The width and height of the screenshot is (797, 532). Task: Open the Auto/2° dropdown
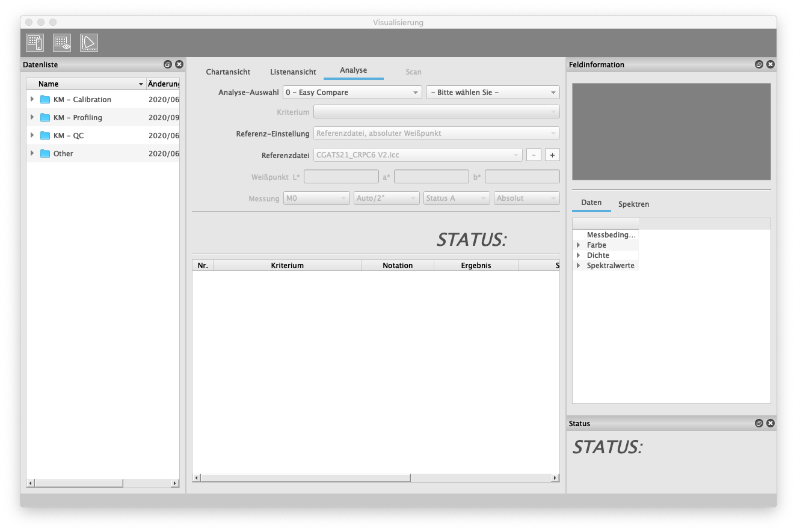pos(386,198)
